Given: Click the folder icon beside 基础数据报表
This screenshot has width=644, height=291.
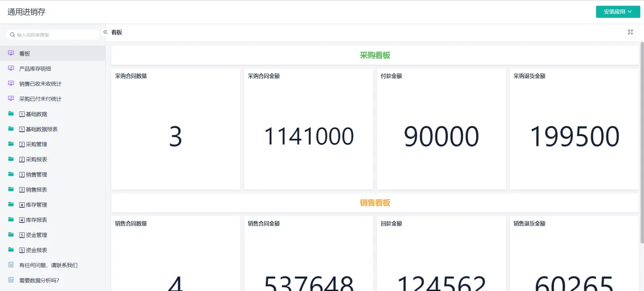Looking at the screenshot, I should coord(11,129).
